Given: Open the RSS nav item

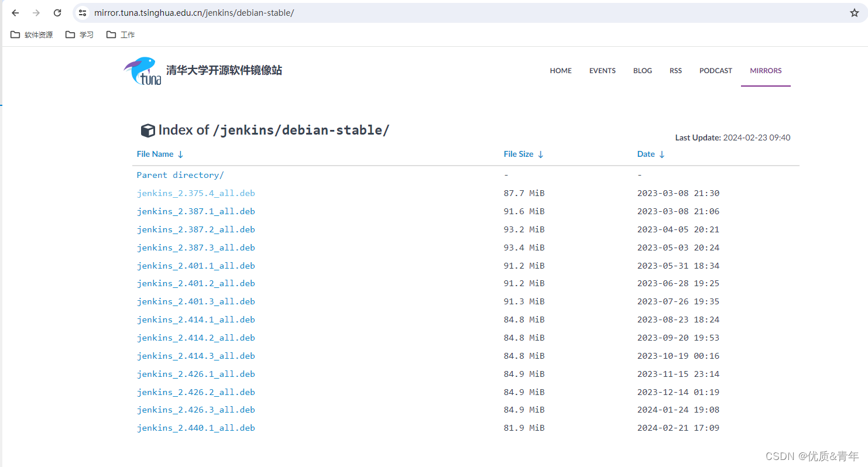Looking at the screenshot, I should point(675,71).
